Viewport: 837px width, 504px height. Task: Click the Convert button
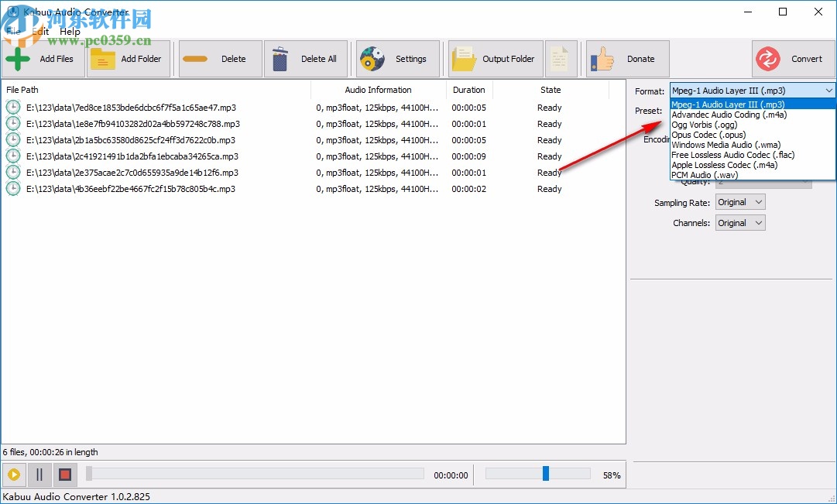pyautogui.click(x=793, y=58)
